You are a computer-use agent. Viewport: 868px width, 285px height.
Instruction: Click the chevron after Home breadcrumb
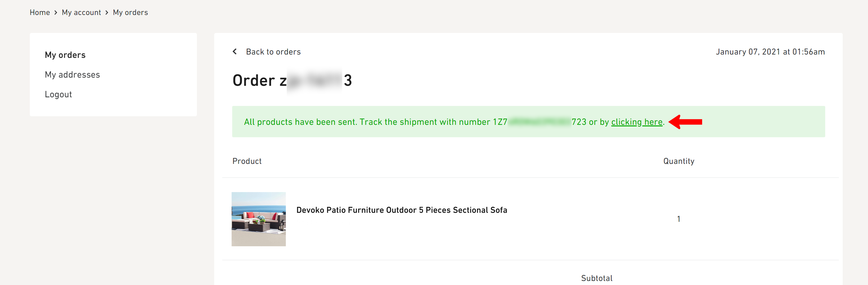pyautogui.click(x=56, y=12)
